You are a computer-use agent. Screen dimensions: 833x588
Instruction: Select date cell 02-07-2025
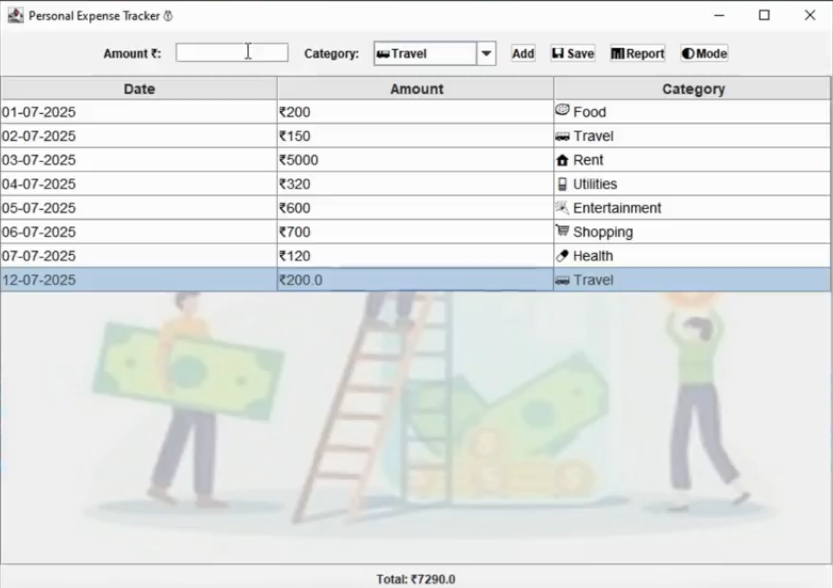139,136
